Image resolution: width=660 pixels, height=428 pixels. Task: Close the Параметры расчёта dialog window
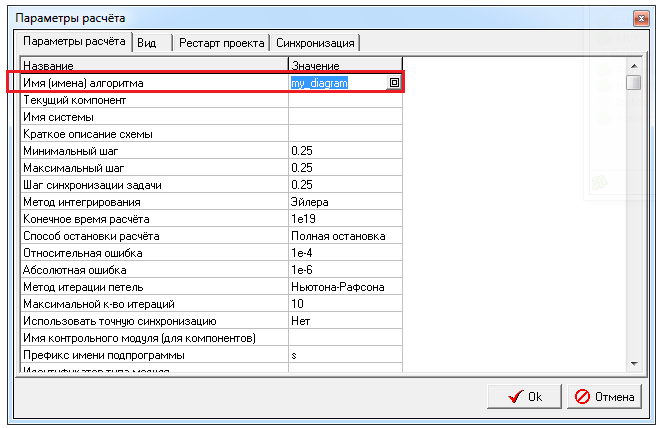coord(640,18)
